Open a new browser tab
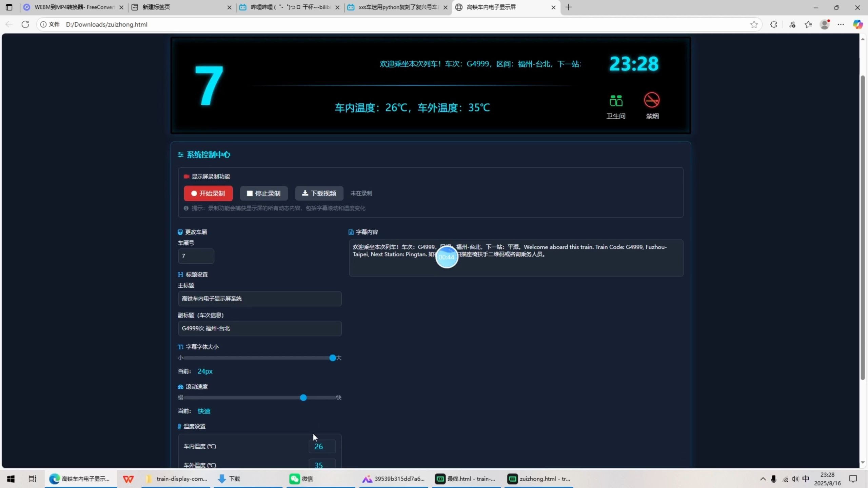The image size is (868, 488). point(569,7)
